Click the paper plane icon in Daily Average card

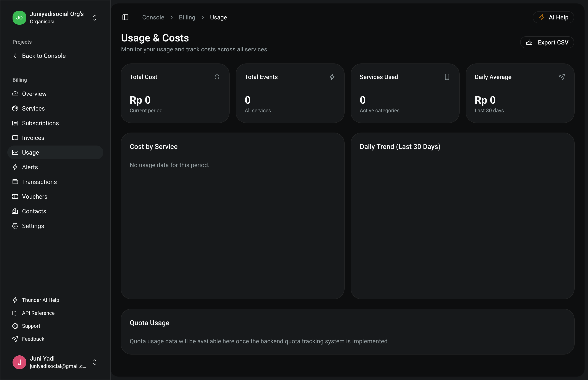click(x=562, y=77)
